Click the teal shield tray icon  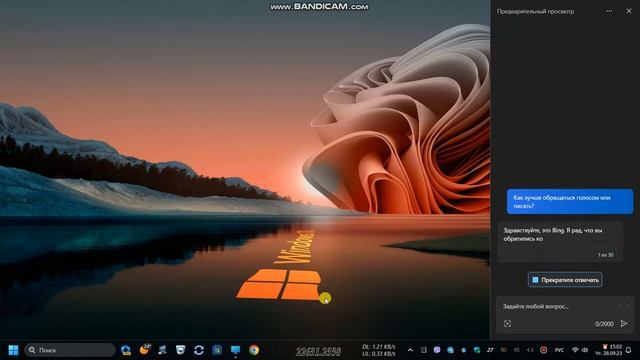pos(477,350)
